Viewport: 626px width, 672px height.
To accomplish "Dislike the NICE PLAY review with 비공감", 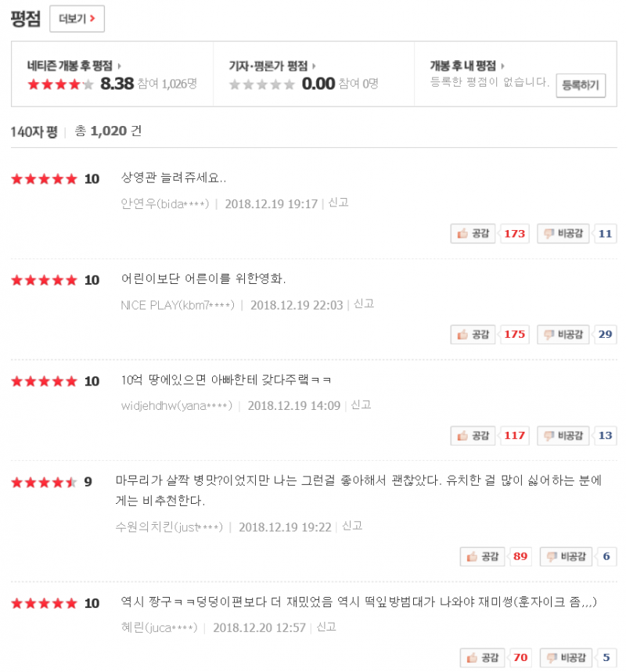I will [x=563, y=334].
